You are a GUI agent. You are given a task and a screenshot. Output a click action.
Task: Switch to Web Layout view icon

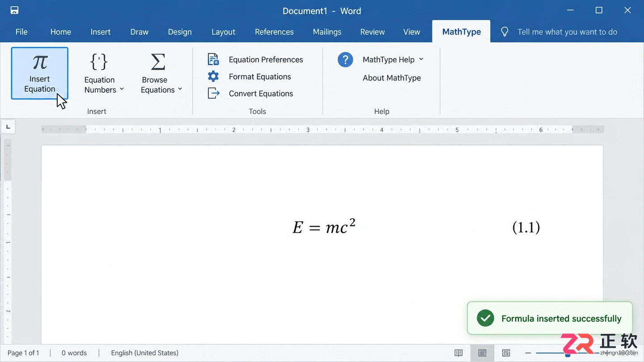[x=506, y=353]
